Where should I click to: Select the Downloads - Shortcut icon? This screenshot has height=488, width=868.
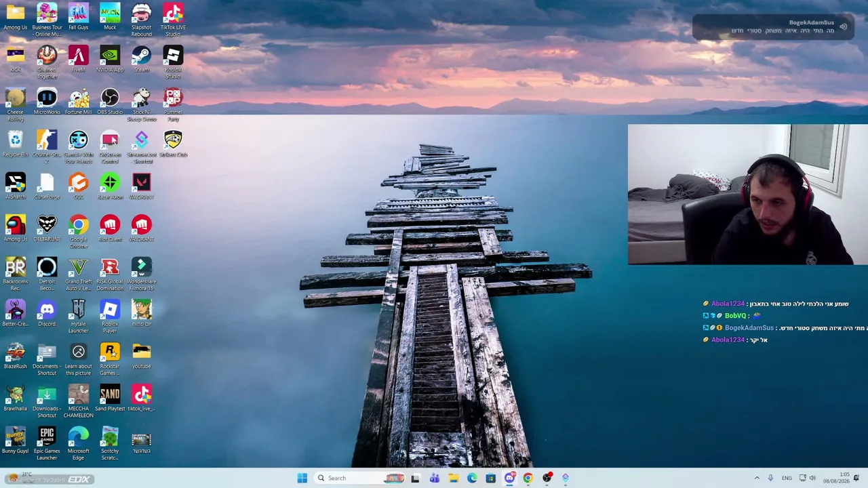(47, 401)
